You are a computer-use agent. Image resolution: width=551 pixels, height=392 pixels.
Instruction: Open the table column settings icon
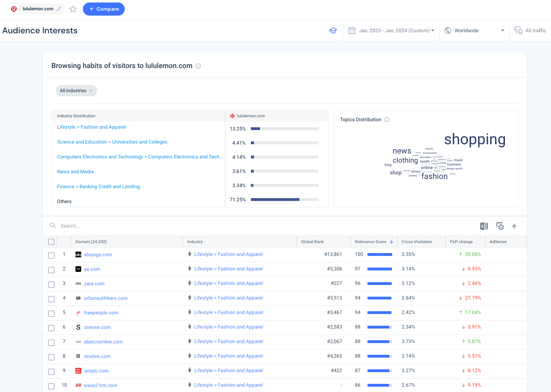pyautogui.click(x=500, y=226)
